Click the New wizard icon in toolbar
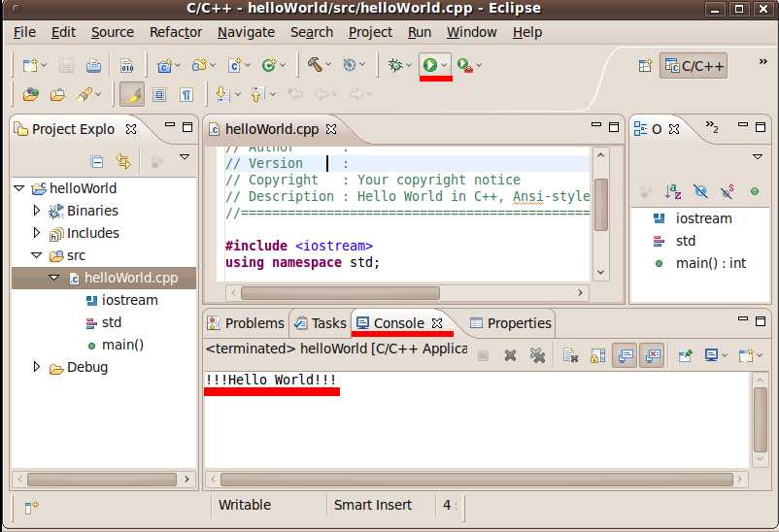This screenshot has width=779, height=532. [30, 65]
